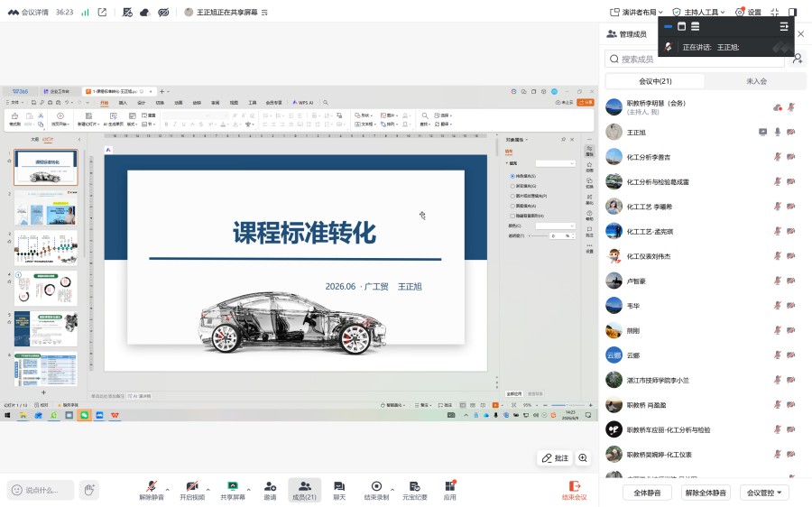812x507 pixels.
Task: Raise hand using the hand icon
Action: [x=89, y=489]
